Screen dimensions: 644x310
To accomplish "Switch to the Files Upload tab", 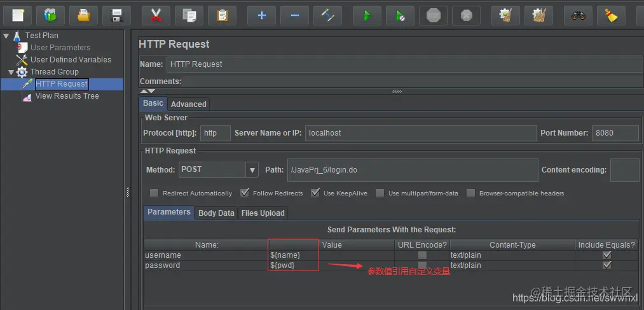I will point(263,213).
